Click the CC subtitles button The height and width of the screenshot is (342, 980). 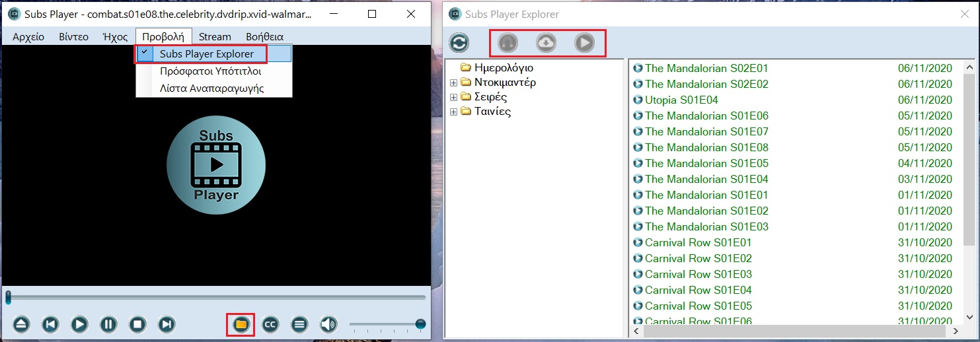coord(270,324)
